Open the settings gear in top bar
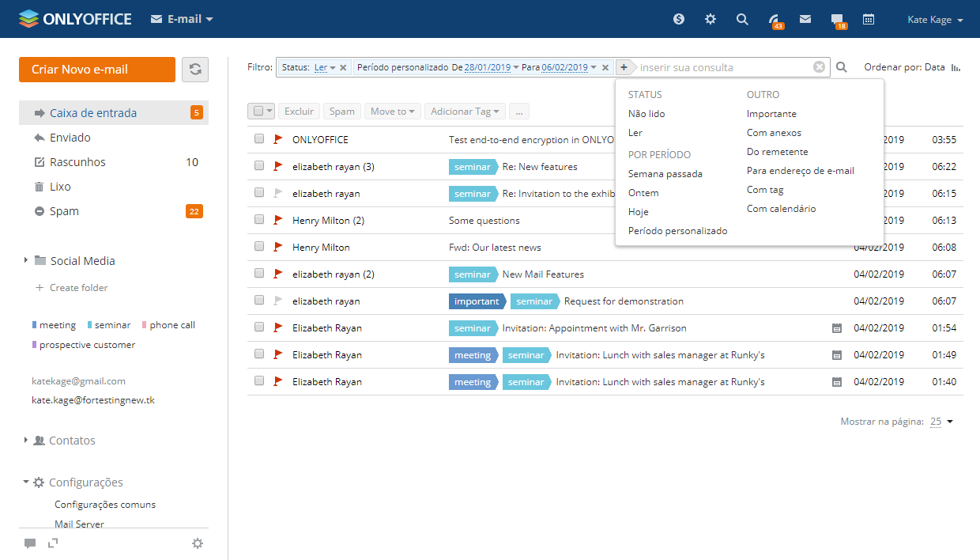The height and width of the screenshot is (560, 980). point(710,20)
